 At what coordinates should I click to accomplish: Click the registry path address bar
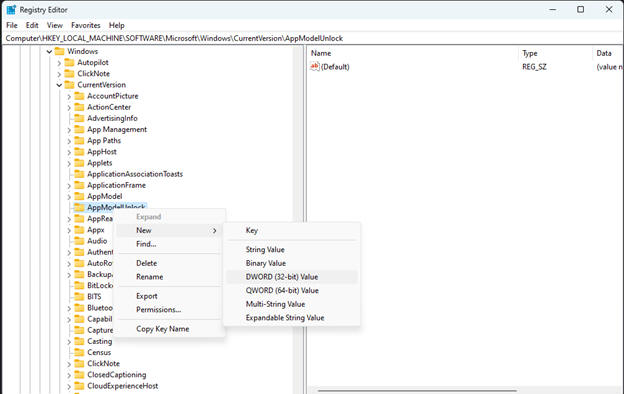coord(312,38)
